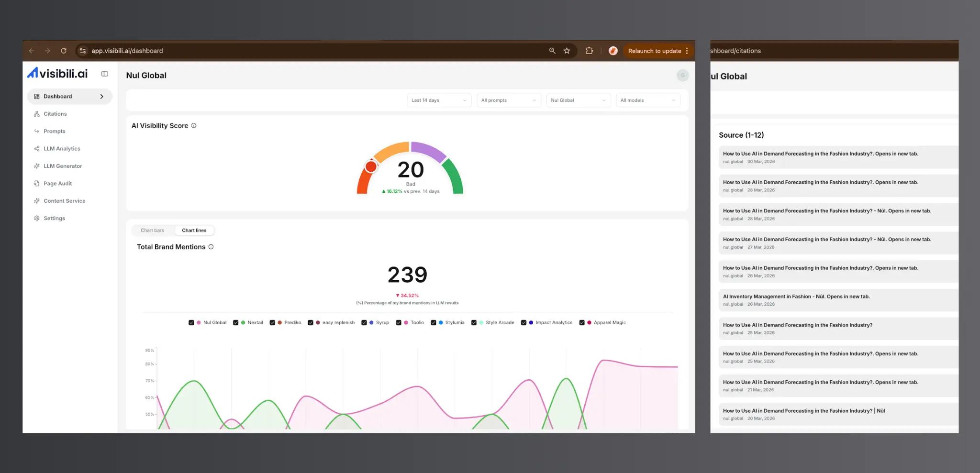The height and width of the screenshot is (473, 980).
Task: Open AI Inventory Management in Fashion source
Action: (838, 300)
